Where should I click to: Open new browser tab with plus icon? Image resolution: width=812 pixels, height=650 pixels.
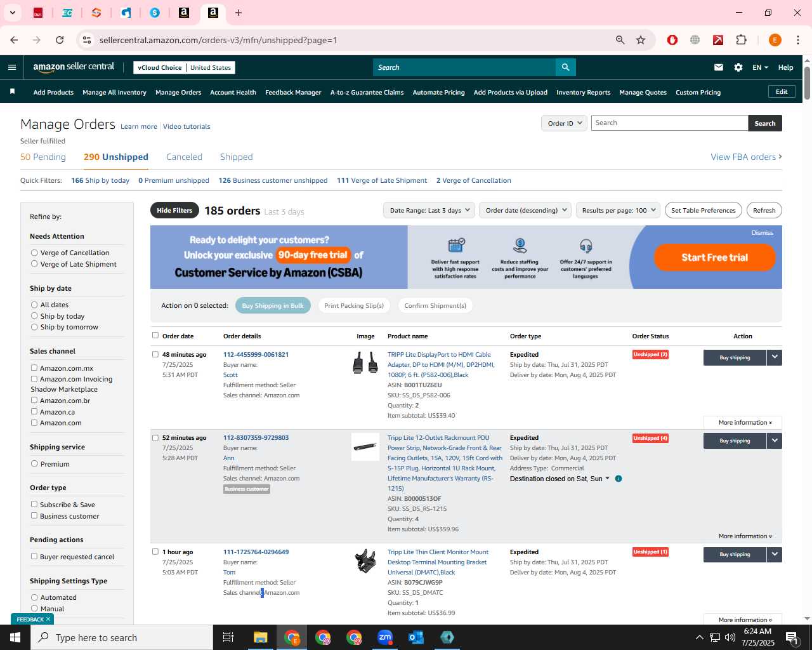[239, 13]
